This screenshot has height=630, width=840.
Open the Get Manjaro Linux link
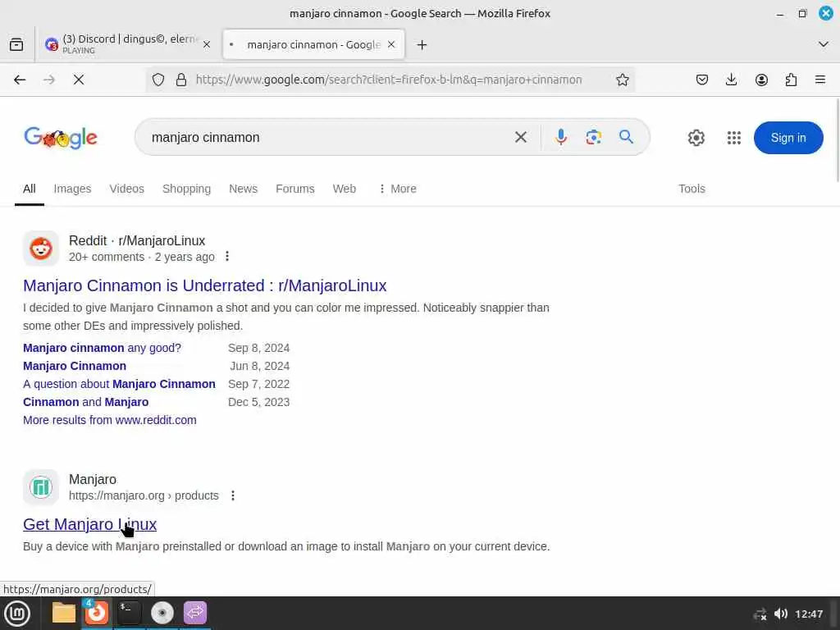click(x=90, y=524)
